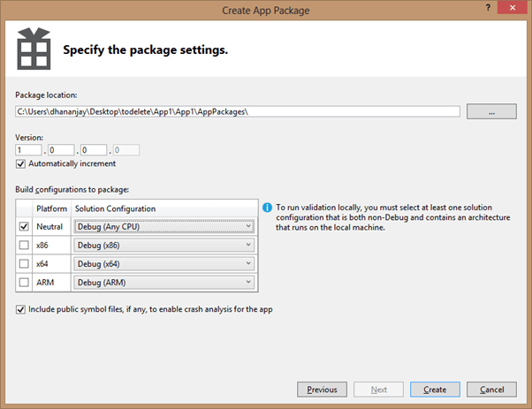This screenshot has height=409, width=532.
Task: Enable the x86 platform checkbox
Action: [23, 245]
